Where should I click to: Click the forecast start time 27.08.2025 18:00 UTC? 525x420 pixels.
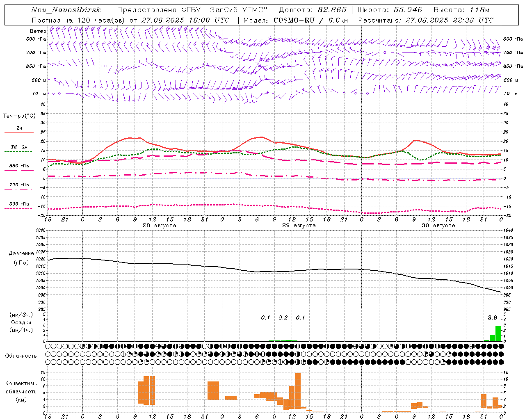tap(185, 20)
